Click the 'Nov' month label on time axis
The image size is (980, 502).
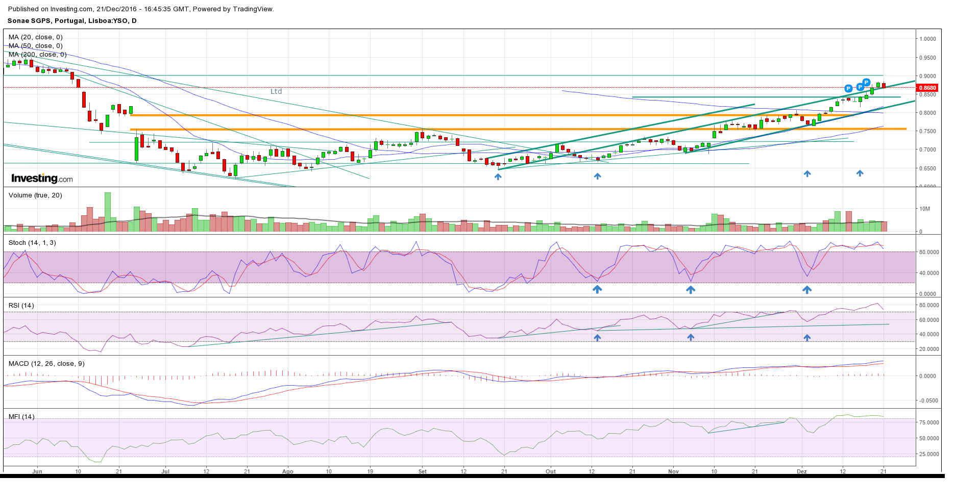(674, 471)
